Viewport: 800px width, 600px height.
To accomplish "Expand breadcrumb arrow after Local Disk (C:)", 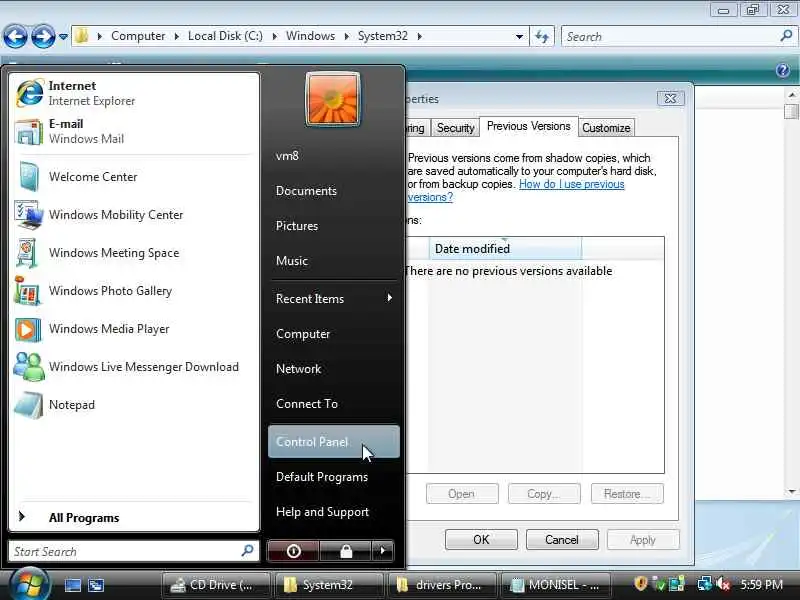I will tap(274, 36).
